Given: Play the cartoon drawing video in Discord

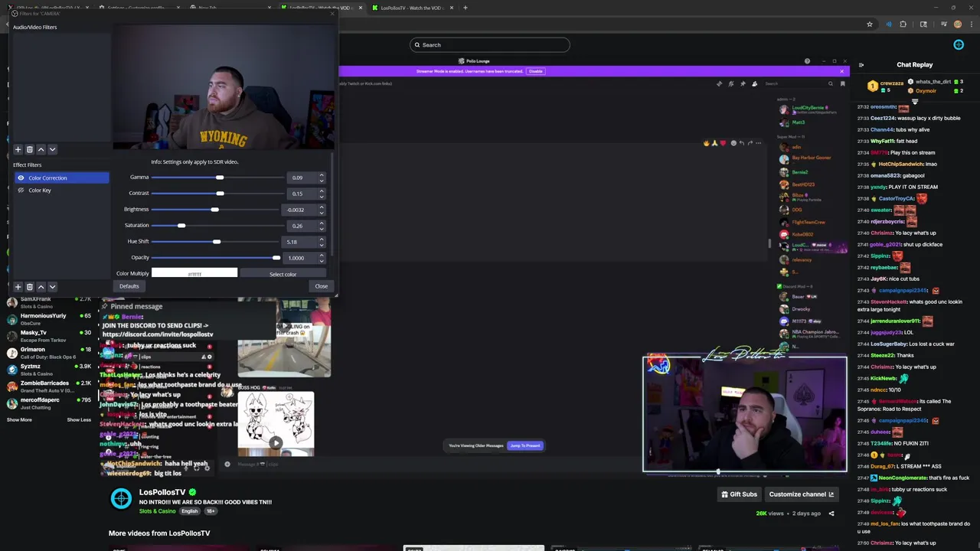Looking at the screenshot, I should click(x=276, y=442).
